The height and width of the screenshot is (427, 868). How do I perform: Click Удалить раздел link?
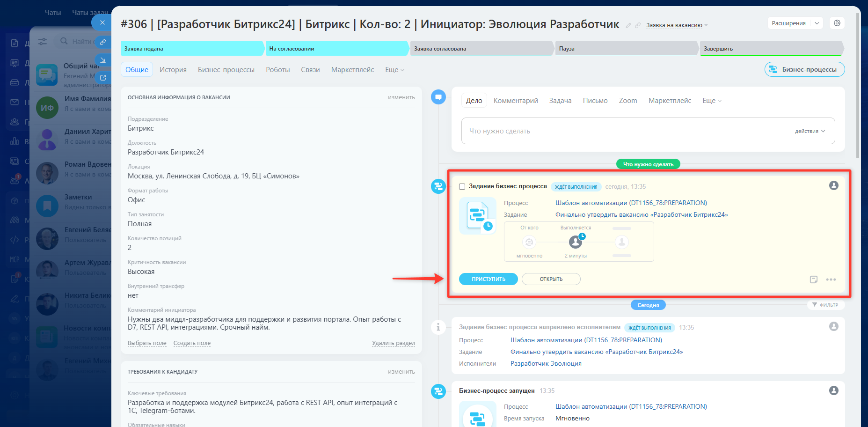pos(394,343)
